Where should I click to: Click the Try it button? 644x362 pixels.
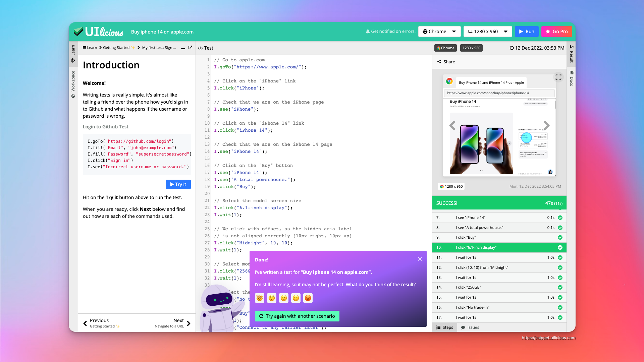178,184
